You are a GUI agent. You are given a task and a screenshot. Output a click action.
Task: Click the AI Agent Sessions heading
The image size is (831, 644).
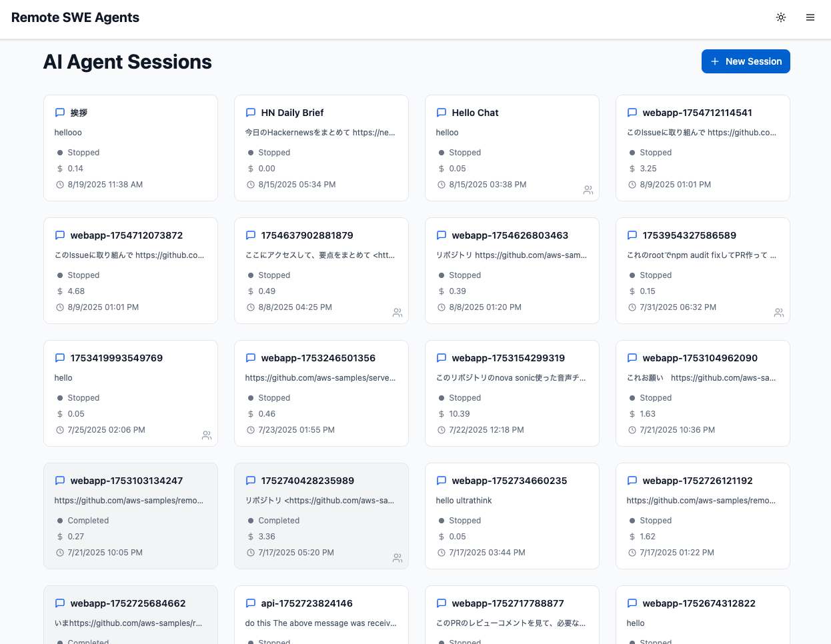coord(127,61)
